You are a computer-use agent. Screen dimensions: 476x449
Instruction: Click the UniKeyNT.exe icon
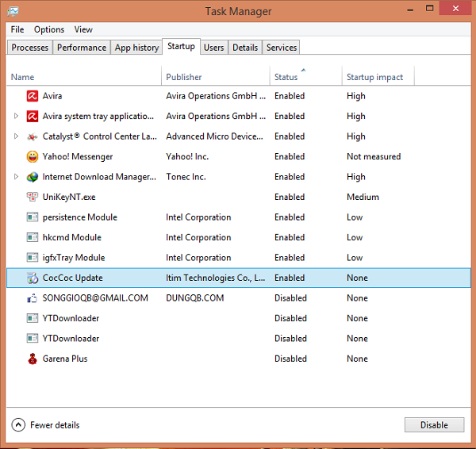click(x=33, y=197)
